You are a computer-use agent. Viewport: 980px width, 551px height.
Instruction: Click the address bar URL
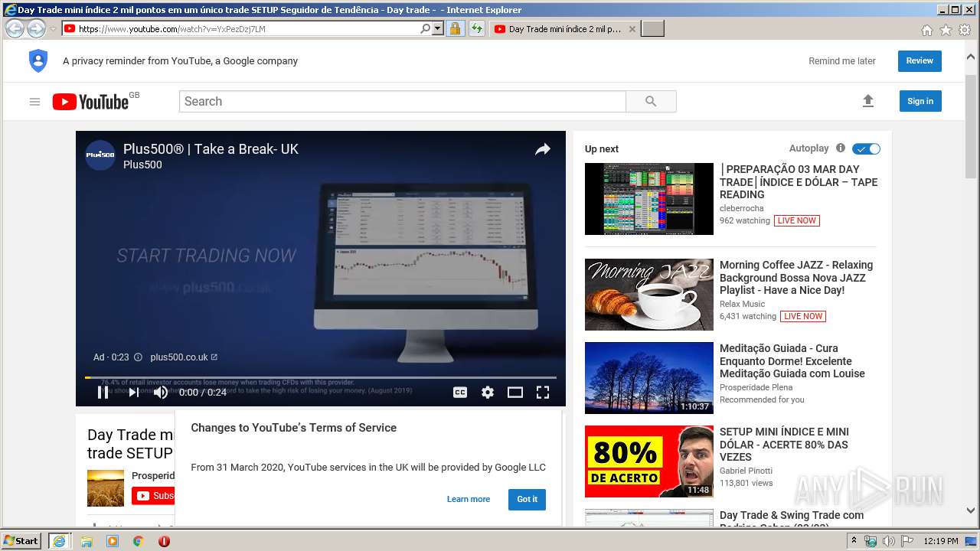172,29
